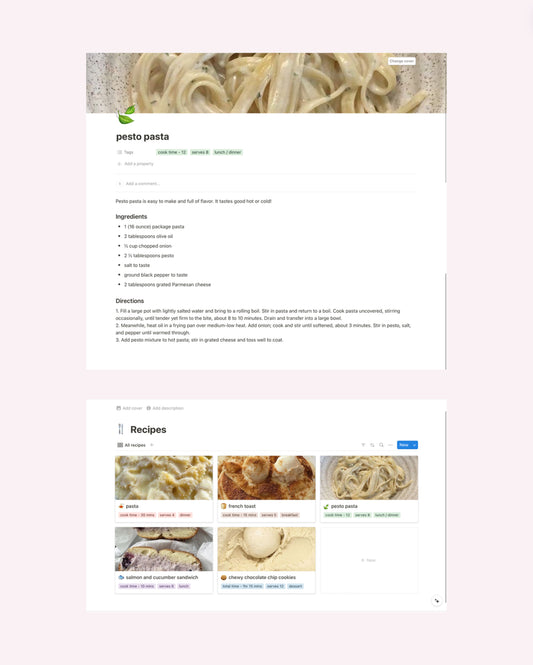Open the french toast recipe card
The width and height of the screenshot is (533, 665).
coord(266,489)
